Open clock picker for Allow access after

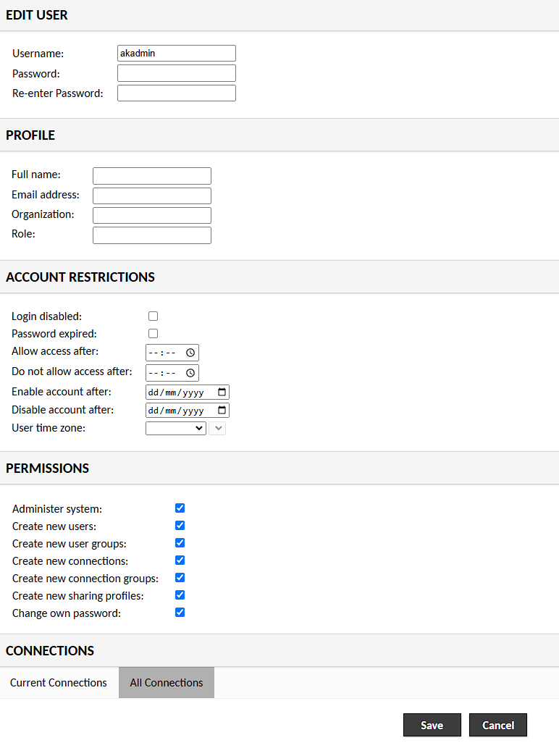click(190, 353)
